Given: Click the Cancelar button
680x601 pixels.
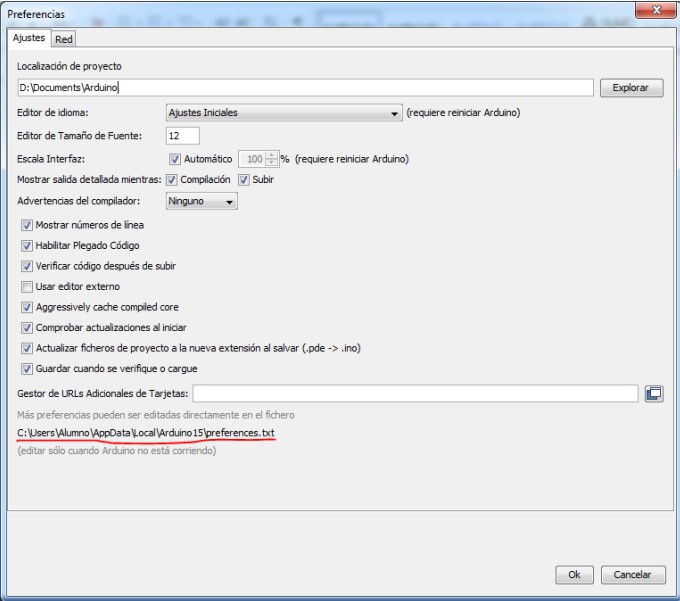Looking at the screenshot, I should [x=633, y=575].
